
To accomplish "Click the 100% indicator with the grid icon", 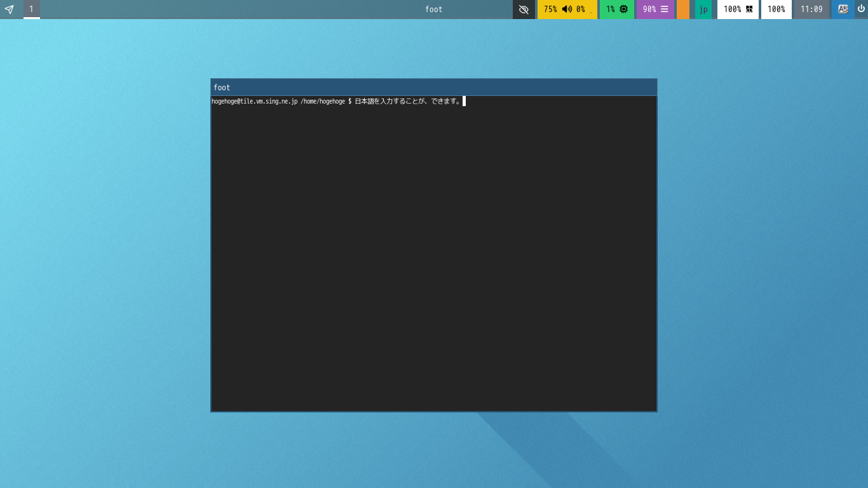I will pyautogui.click(x=738, y=10).
